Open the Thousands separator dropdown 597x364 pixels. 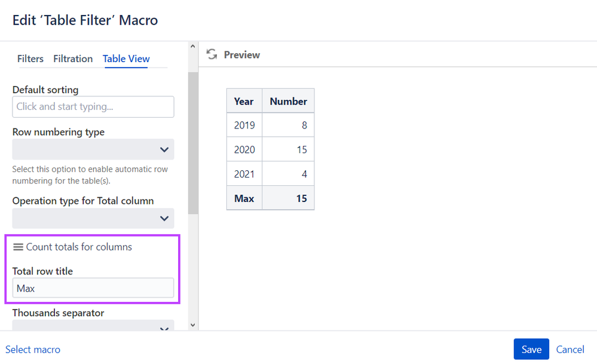point(93,325)
